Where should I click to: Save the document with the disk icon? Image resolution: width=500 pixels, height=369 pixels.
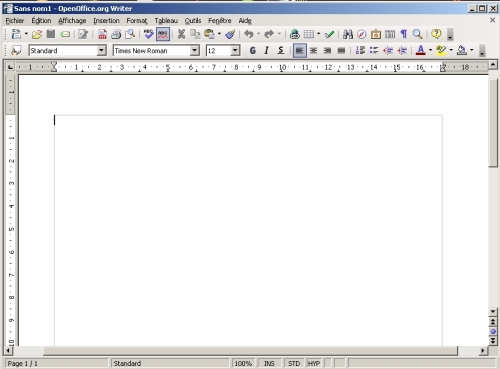click(51, 34)
